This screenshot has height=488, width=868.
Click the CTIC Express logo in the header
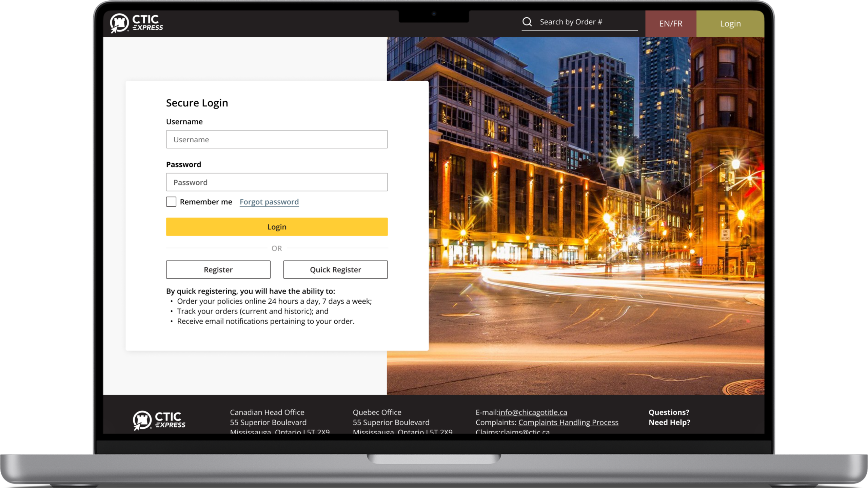click(x=136, y=23)
